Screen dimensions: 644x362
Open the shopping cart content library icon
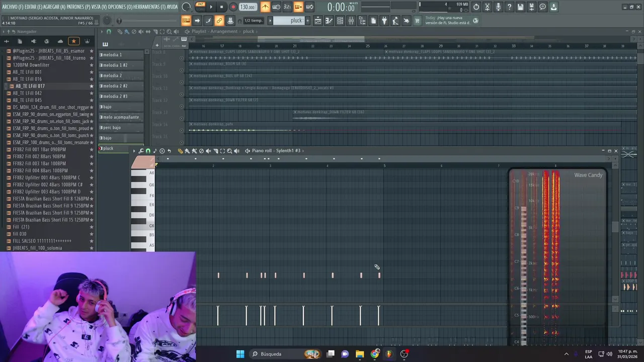click(x=417, y=21)
